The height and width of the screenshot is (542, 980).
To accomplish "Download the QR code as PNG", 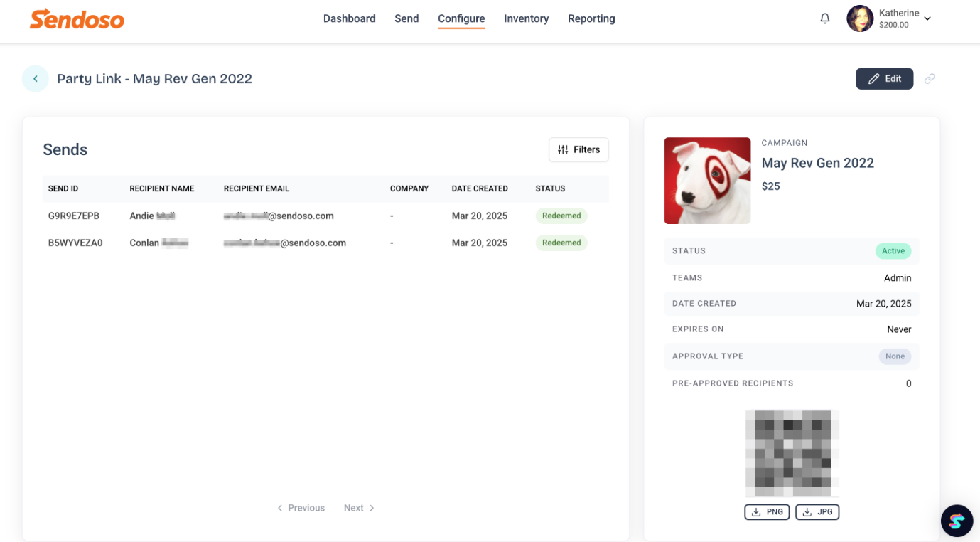I will click(x=767, y=512).
